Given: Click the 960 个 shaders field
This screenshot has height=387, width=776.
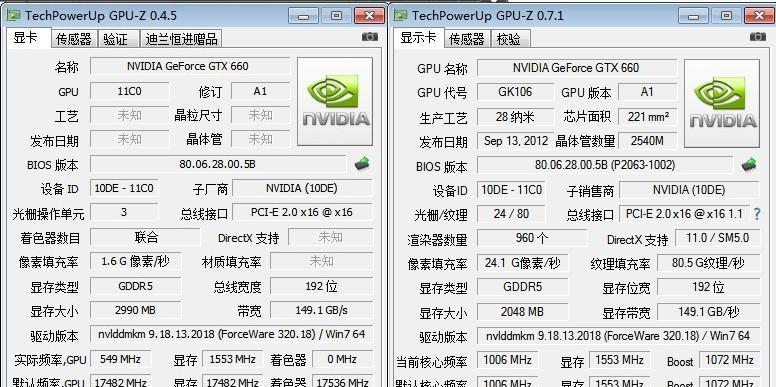Looking at the screenshot, I should click(532, 238).
